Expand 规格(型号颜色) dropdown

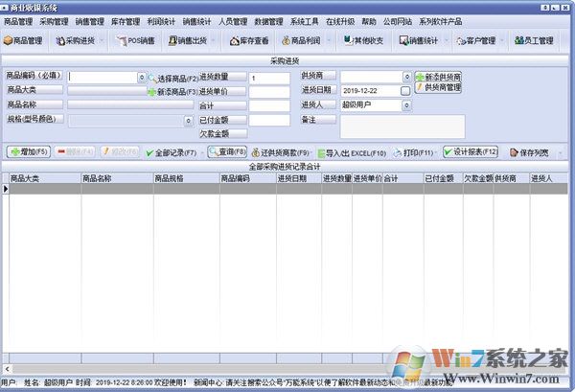pyautogui.click(x=188, y=120)
